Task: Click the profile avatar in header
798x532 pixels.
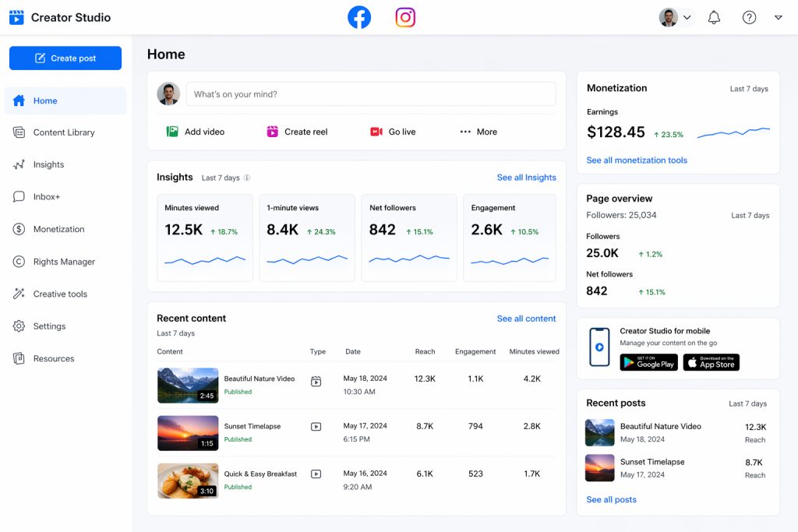Action: [668, 17]
